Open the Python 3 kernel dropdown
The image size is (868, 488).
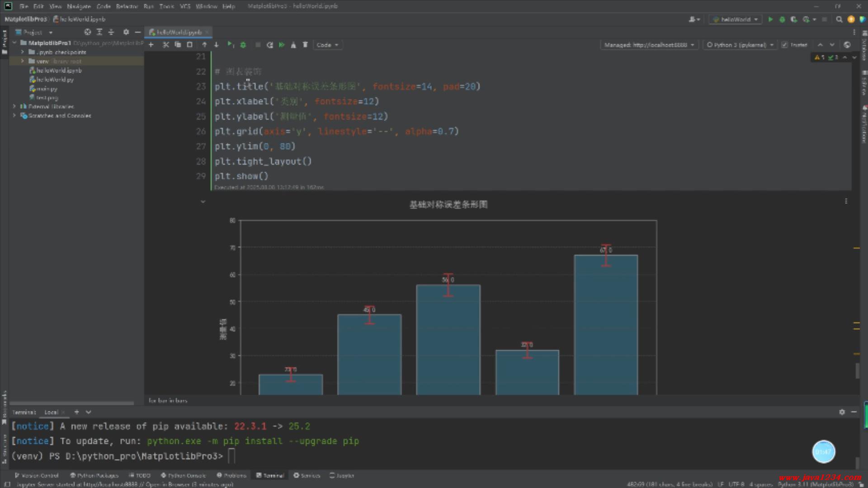pos(740,45)
